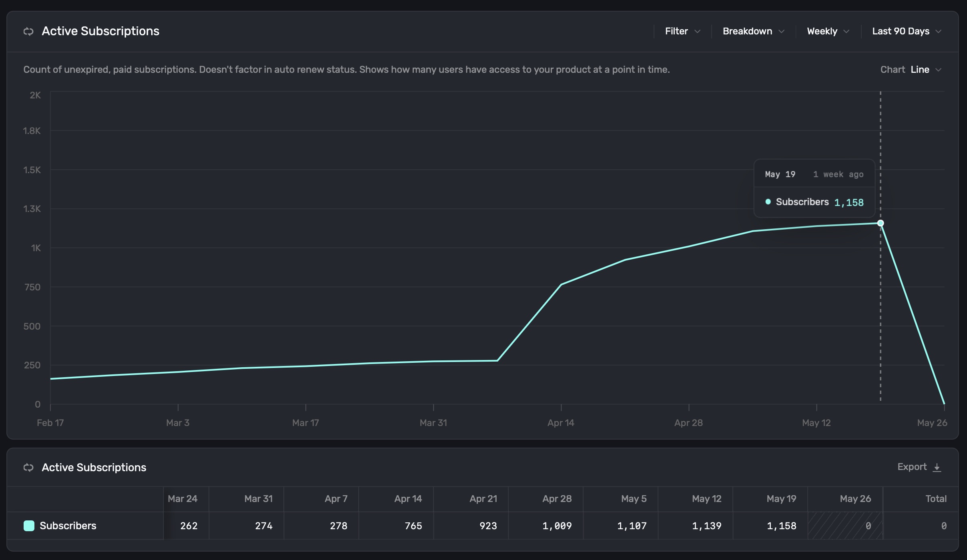967x560 pixels.
Task: Click the tooltip Subscribers teal dot
Action: click(x=768, y=202)
